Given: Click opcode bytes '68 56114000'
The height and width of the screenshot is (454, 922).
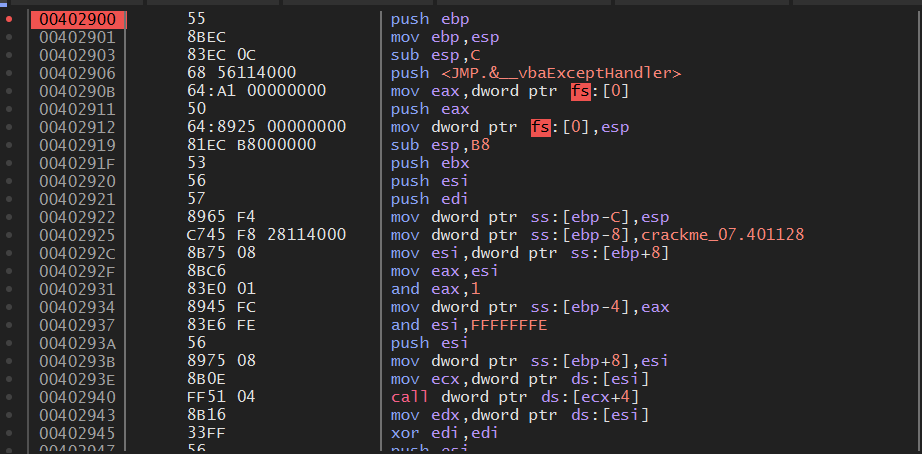Looking at the screenshot, I should click(241, 74).
